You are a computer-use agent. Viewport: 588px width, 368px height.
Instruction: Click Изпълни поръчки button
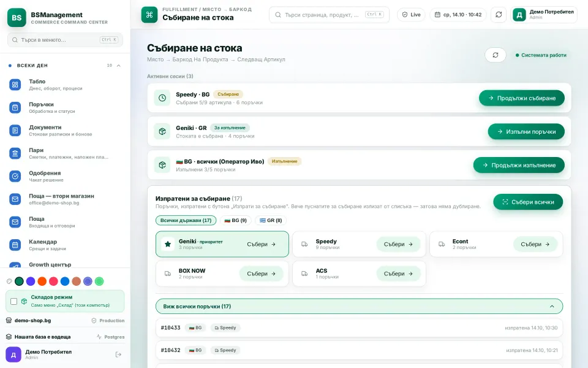coord(526,131)
